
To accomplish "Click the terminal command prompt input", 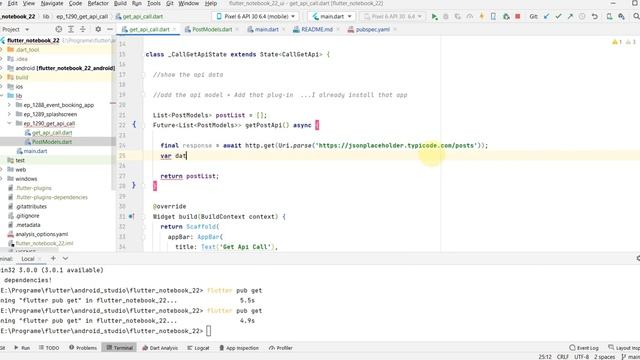I will click(209, 331).
